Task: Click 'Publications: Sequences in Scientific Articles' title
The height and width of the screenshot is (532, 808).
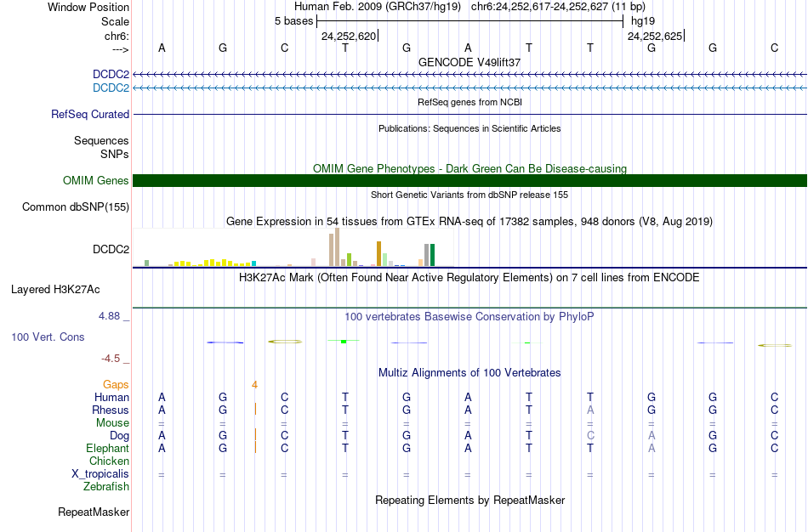Action: click(x=469, y=128)
